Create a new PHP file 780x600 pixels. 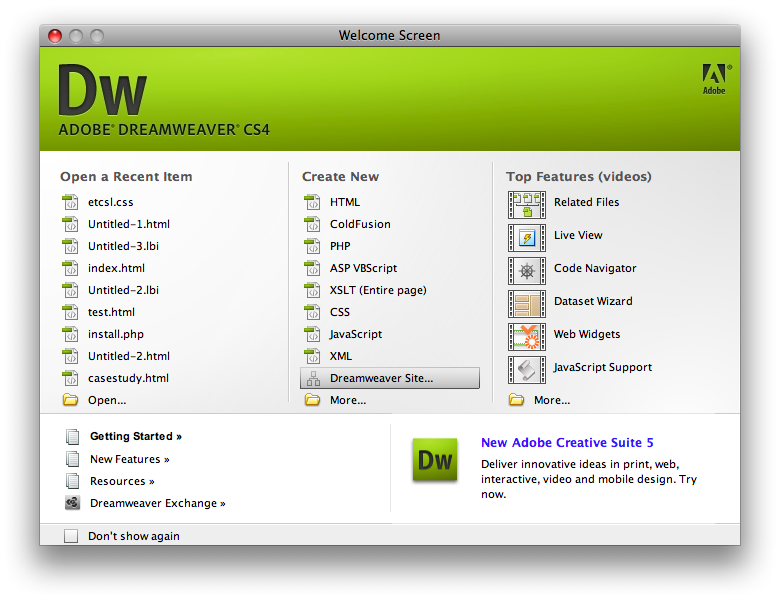[340, 246]
